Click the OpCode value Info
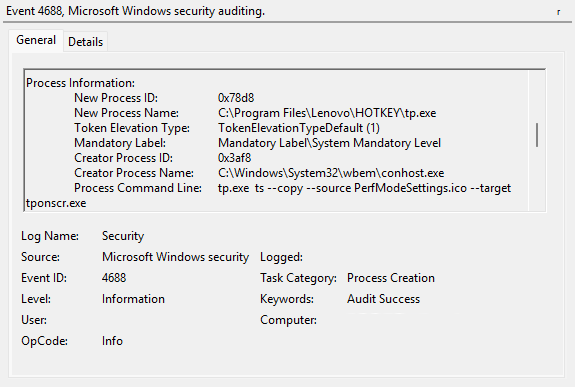Image resolution: width=575 pixels, height=387 pixels. point(112,341)
